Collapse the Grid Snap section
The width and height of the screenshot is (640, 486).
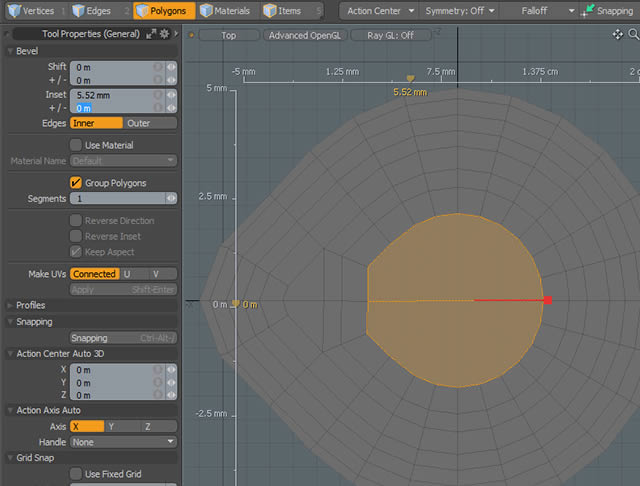(x=10, y=458)
